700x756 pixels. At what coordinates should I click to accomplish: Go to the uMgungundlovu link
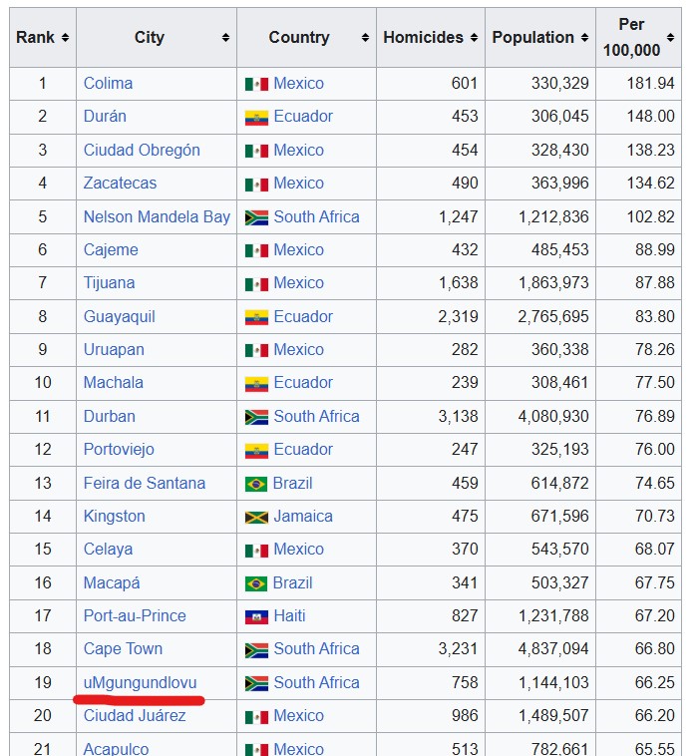140,683
